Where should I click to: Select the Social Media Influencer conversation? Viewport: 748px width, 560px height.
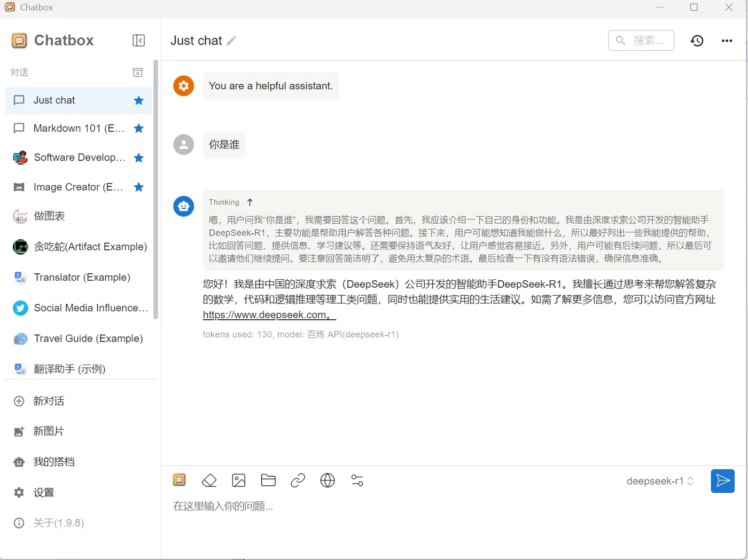coord(79,308)
